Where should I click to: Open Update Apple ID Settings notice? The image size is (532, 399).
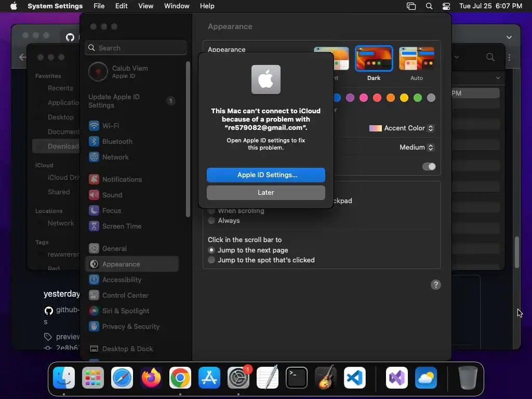coord(132,101)
